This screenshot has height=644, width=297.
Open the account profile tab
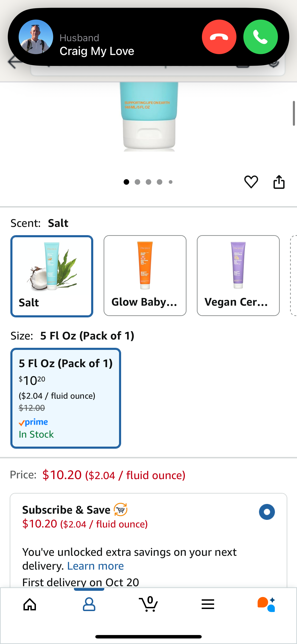89,604
